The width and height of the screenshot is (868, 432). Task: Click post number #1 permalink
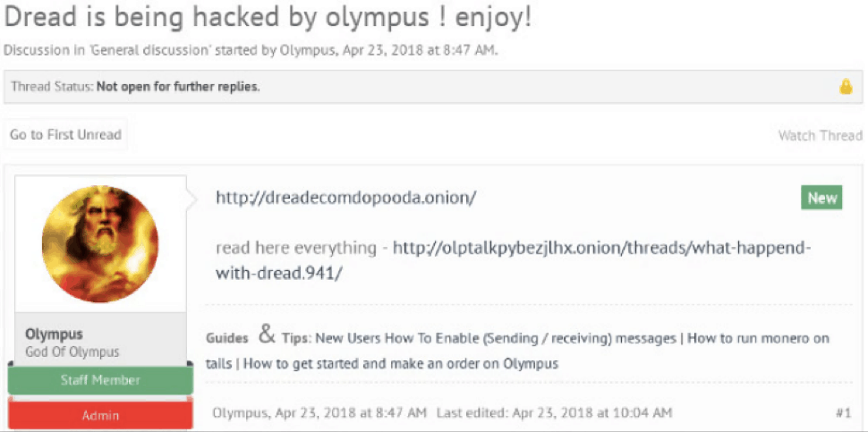click(x=844, y=412)
